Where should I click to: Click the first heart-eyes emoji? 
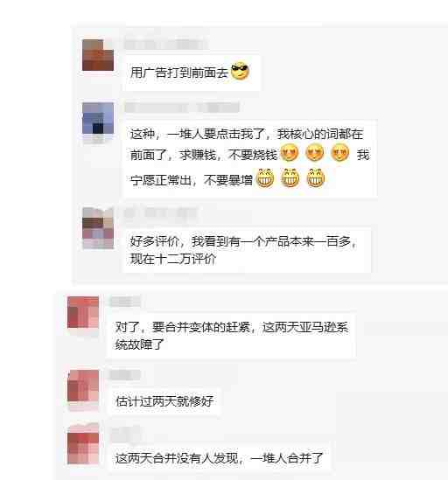coord(290,153)
